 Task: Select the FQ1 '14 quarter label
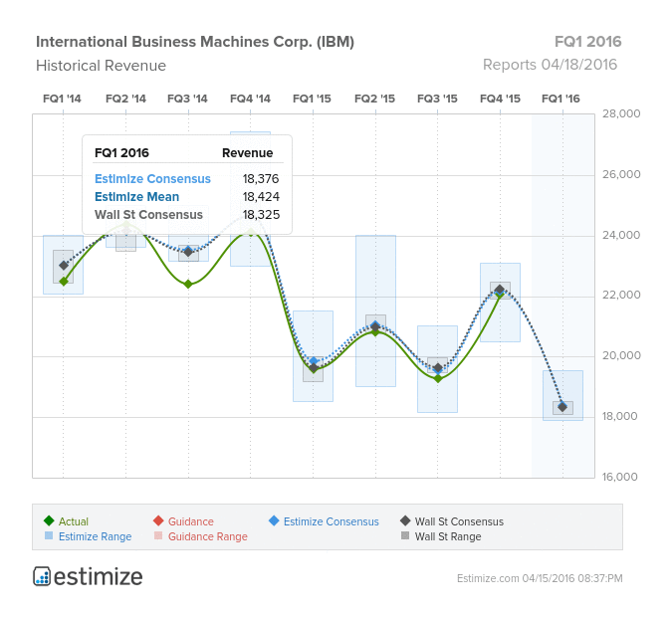point(62,99)
